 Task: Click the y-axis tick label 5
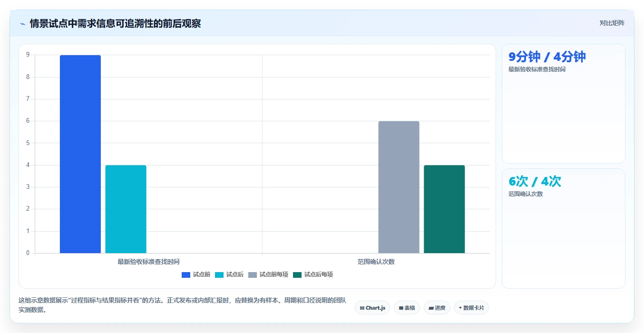click(28, 143)
